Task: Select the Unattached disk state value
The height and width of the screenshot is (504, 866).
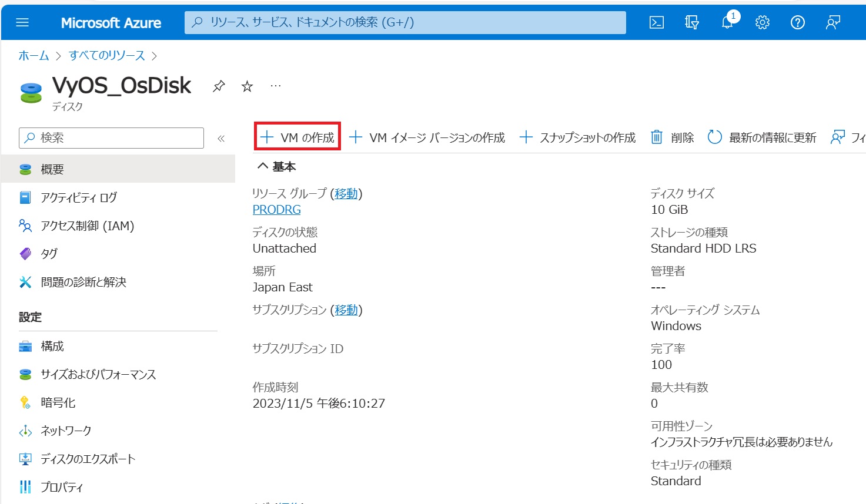Action: tap(285, 248)
